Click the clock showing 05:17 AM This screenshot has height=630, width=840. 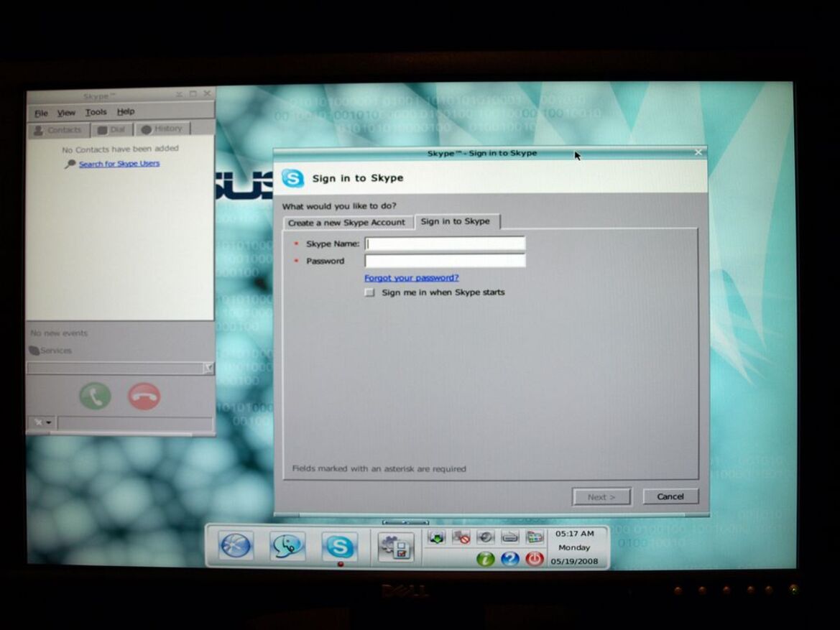574,534
